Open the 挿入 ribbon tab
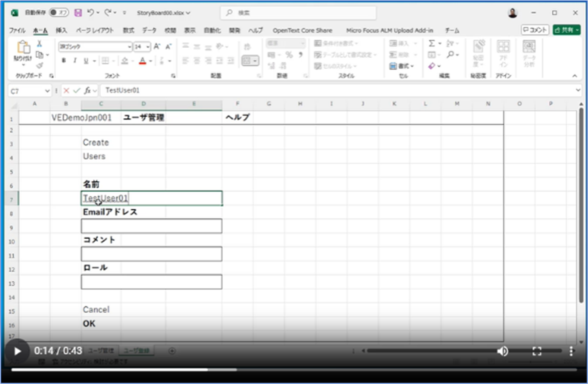This screenshot has width=588, height=384. point(61,30)
